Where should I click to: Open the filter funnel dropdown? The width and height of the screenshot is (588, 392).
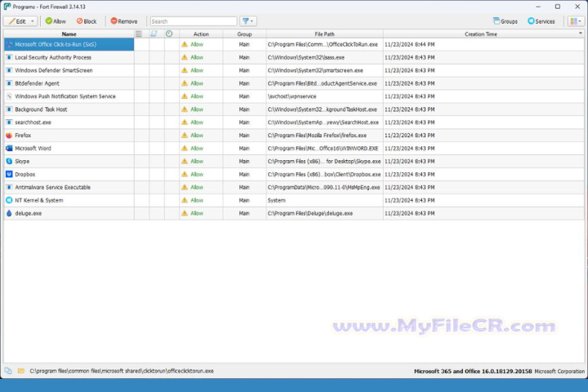tap(248, 21)
